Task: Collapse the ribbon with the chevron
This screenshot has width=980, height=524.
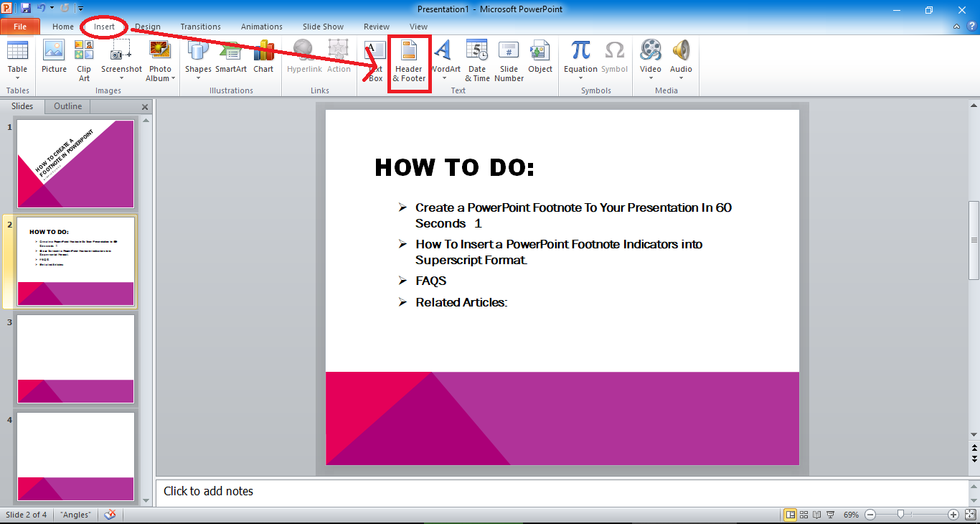Action: 957,27
